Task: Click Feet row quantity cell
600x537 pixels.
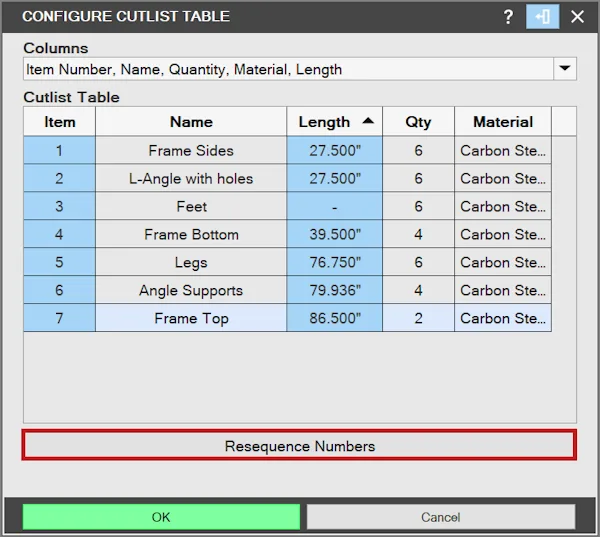Action: pos(418,206)
